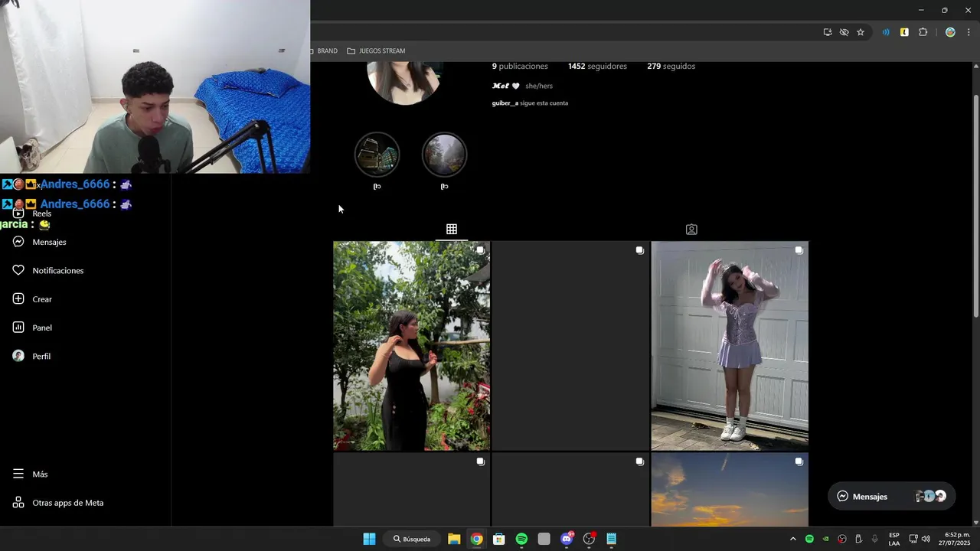The height and width of the screenshot is (551, 980).
Task: Click the she/hers pronoun text
Action: point(539,86)
